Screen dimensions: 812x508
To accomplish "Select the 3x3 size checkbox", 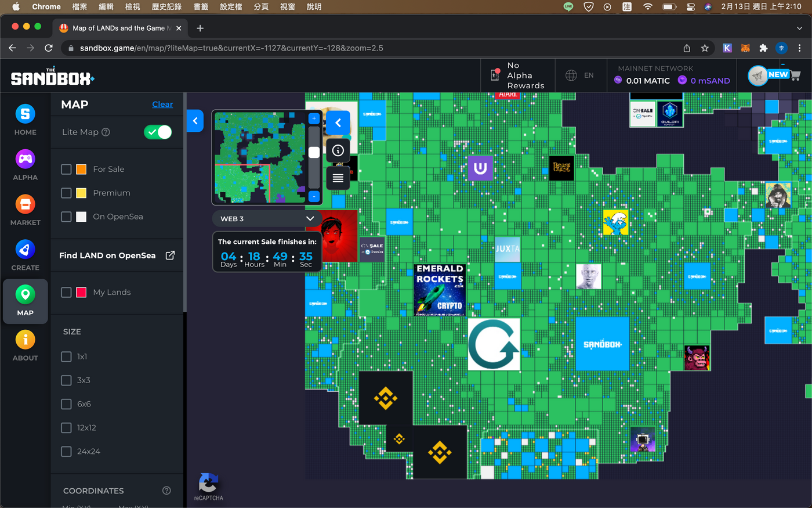I will click(66, 380).
